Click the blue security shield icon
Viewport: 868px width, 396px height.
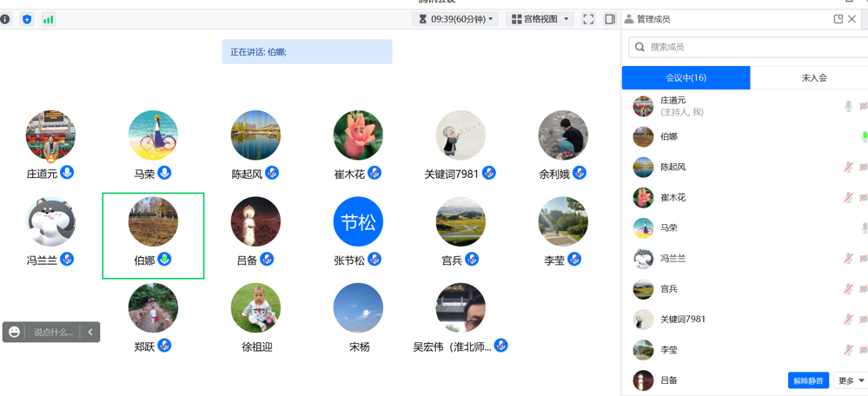27,19
